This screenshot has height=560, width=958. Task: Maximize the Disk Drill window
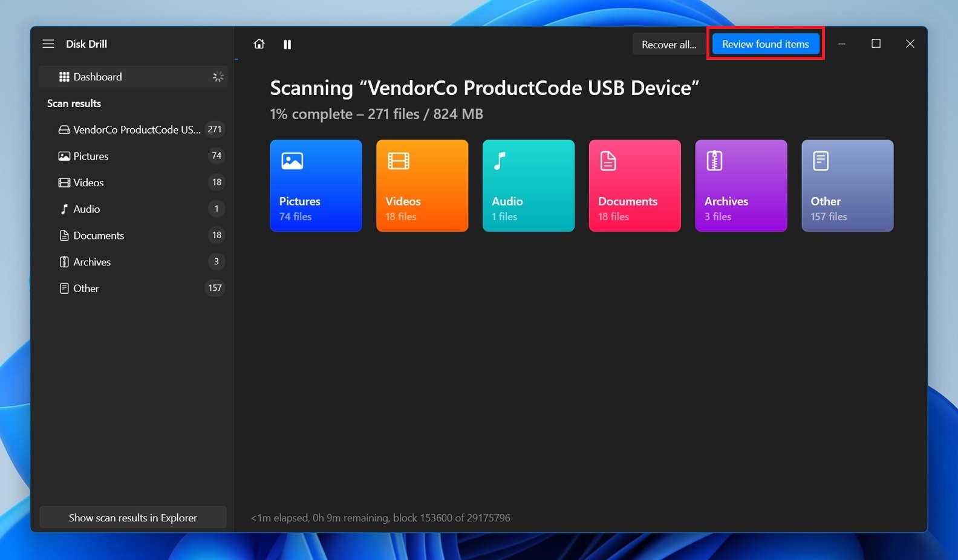876,44
